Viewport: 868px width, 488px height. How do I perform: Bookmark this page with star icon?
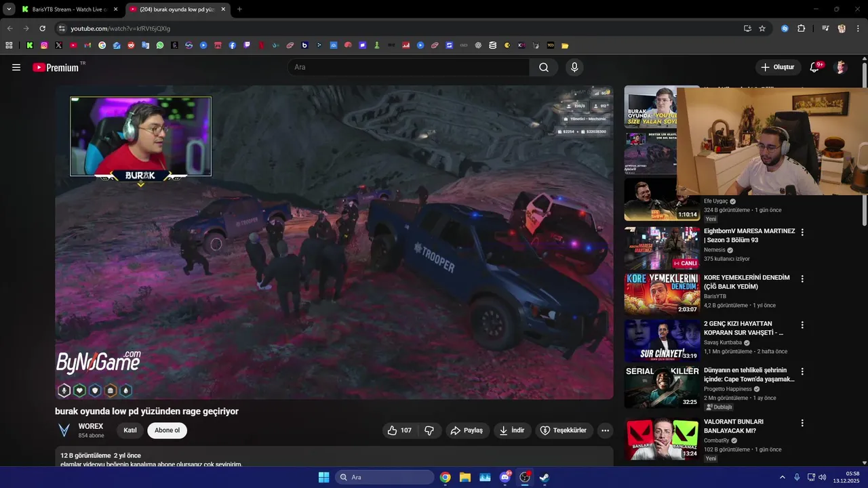[x=762, y=28]
